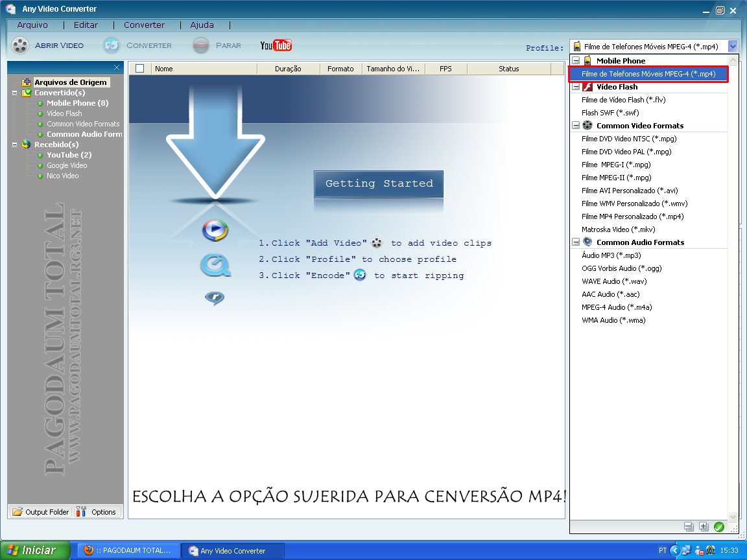The width and height of the screenshot is (747, 560).
Task: Collapse the Vídeo Flash profile group
Action: (x=576, y=87)
